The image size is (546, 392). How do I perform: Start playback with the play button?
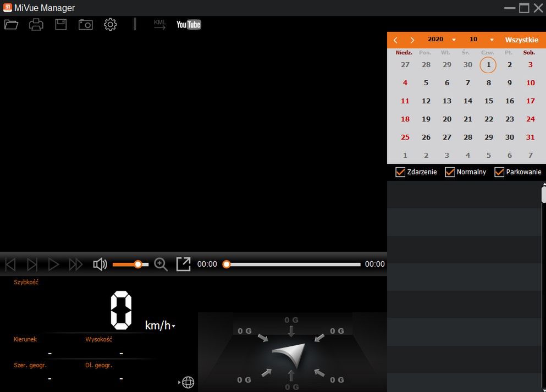(53, 264)
